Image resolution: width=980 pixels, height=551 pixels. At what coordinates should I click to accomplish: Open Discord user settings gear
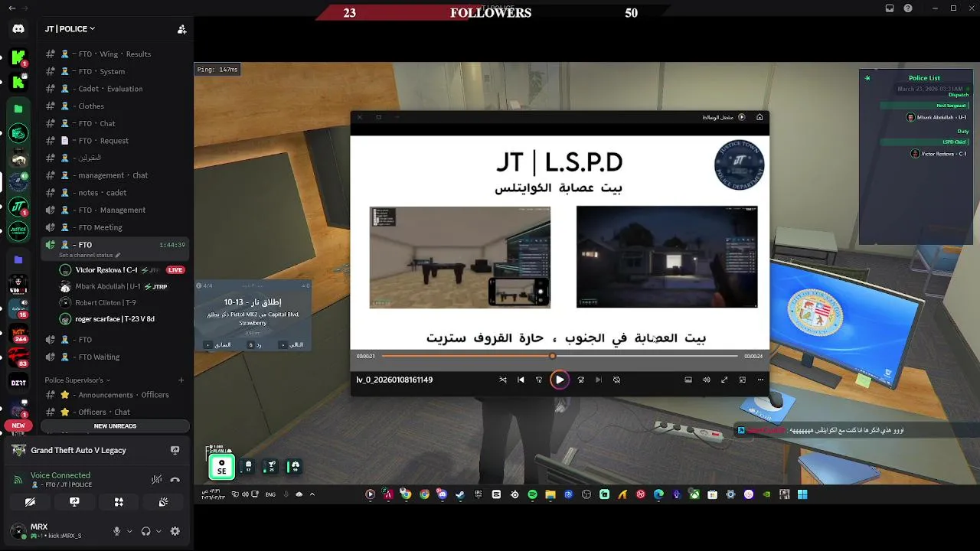[175, 531]
